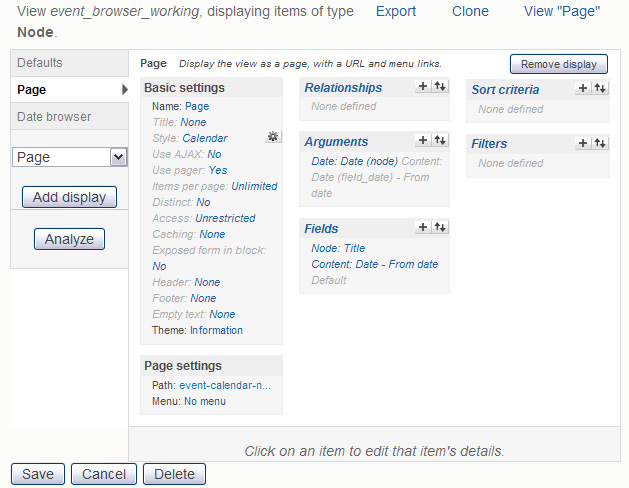Rearrange Relationships using the arrows icon
Image resolution: width=629 pixels, height=488 pixels.
pos(439,88)
